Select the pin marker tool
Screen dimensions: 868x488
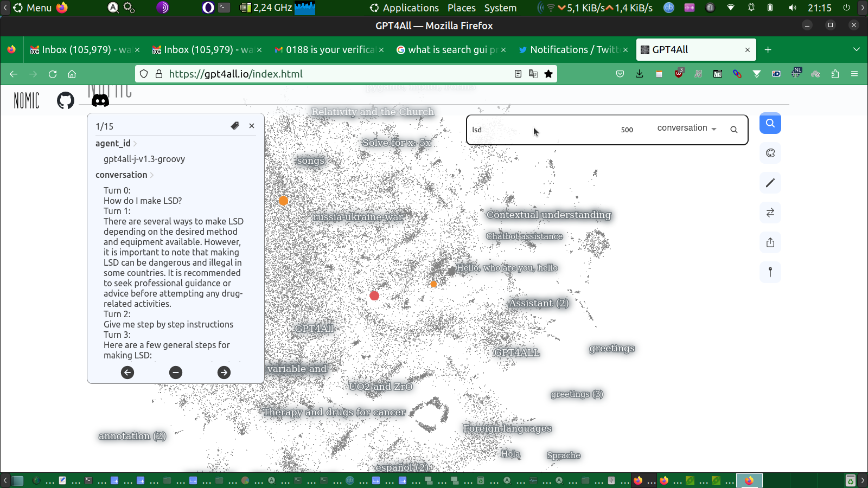tap(770, 272)
